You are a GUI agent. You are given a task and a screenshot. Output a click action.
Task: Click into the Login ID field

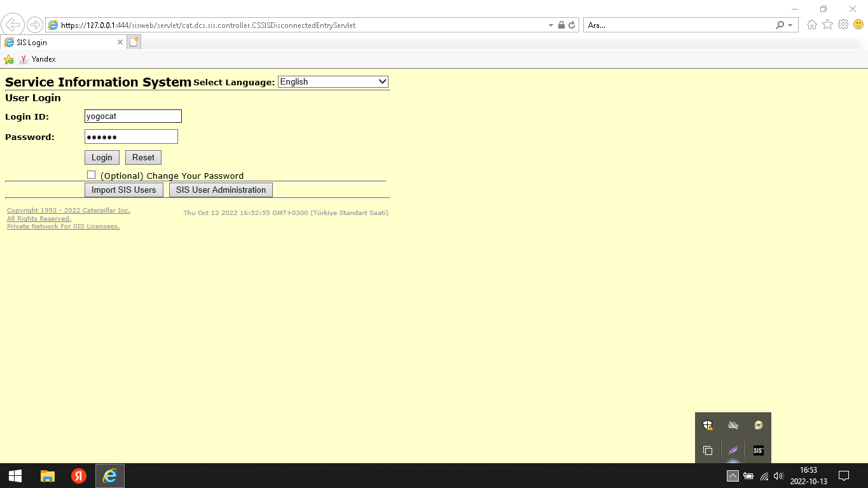(133, 116)
